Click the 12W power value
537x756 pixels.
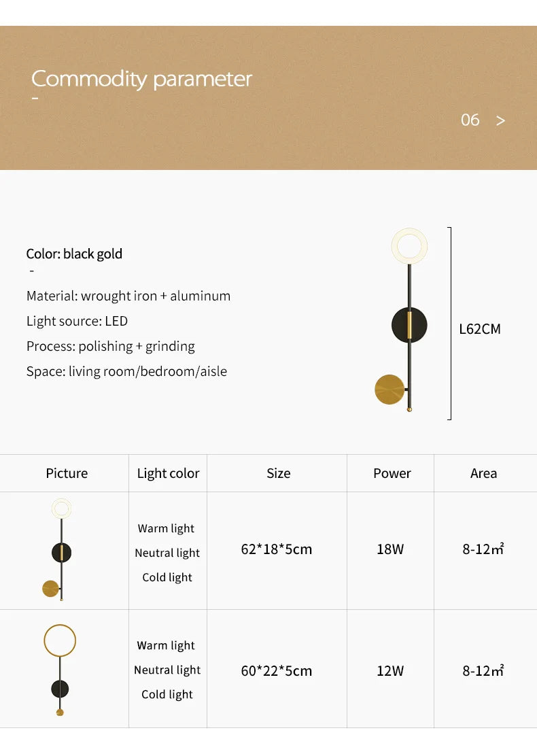[390, 670]
